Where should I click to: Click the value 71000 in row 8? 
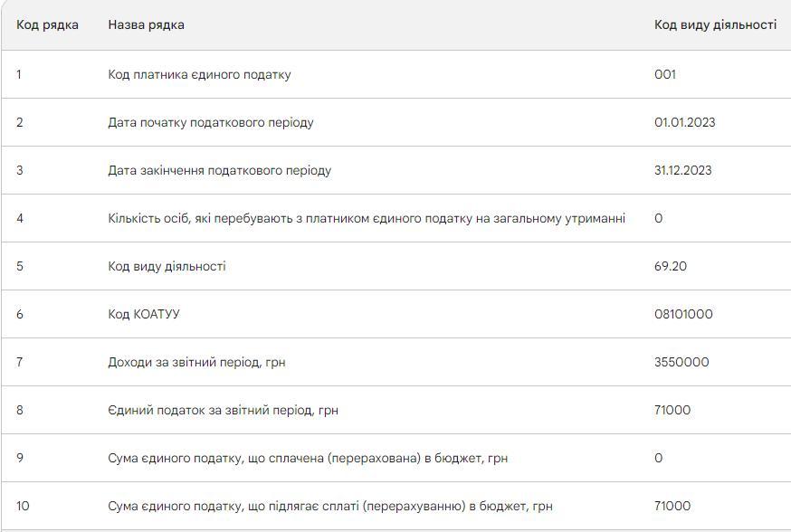point(672,410)
